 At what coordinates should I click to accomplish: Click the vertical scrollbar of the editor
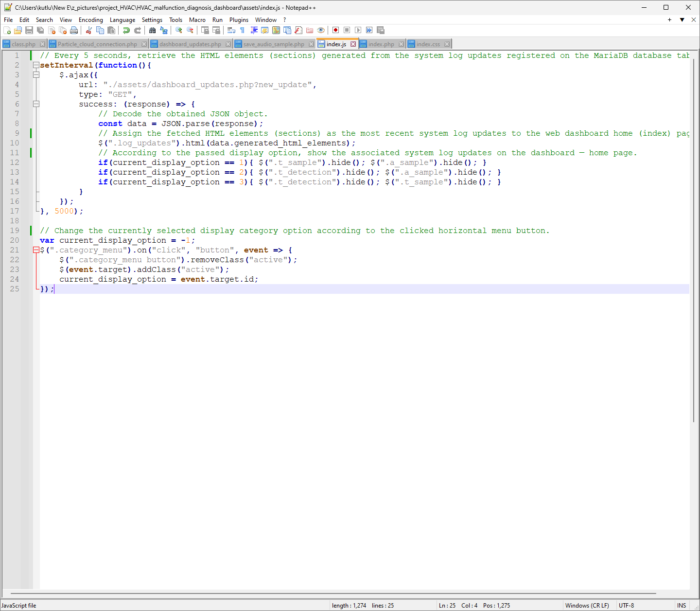coord(694,243)
